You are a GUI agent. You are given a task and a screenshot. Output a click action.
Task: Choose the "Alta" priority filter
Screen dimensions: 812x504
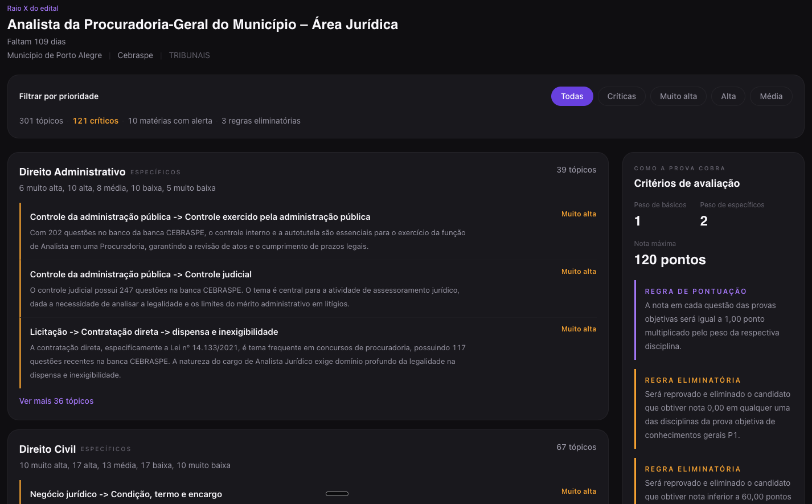(x=728, y=96)
